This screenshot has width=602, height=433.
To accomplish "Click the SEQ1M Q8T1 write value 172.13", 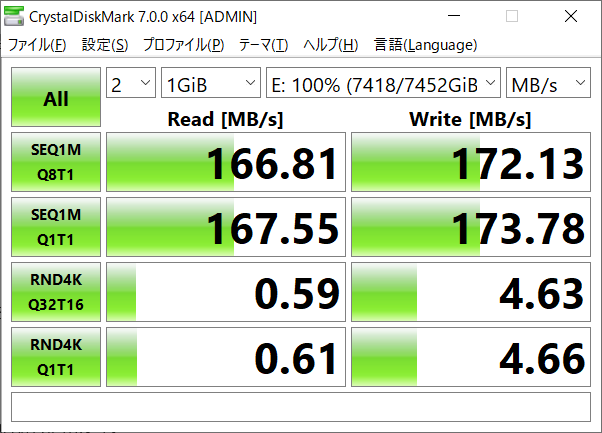I will [471, 162].
